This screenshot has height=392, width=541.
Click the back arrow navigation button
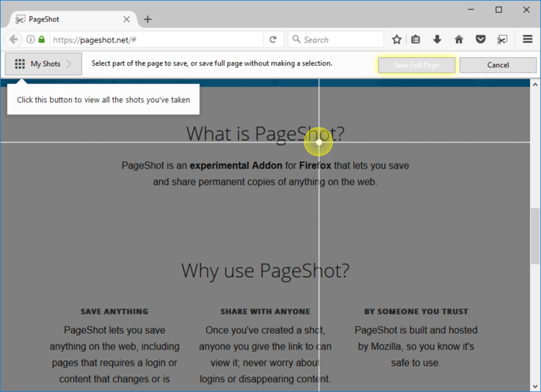[13, 39]
